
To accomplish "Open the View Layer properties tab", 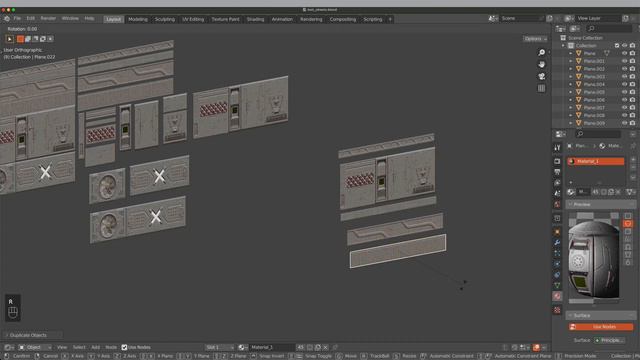I will [x=557, y=182].
